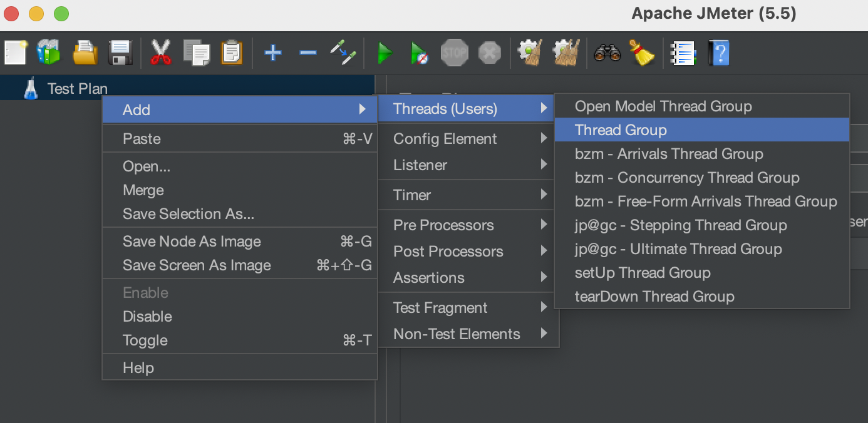Choose Help from the context menu

240,368
